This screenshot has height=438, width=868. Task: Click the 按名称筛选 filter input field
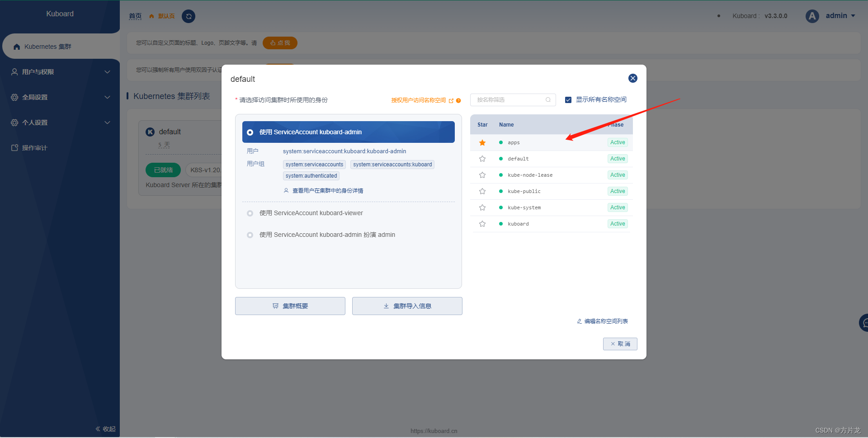click(506, 100)
